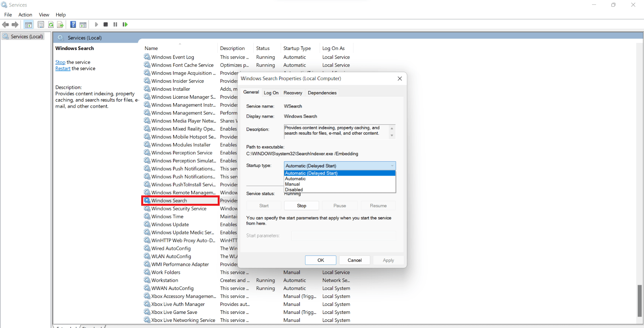Click the Export List toolbar icon
This screenshot has width=644, height=328.
click(60, 25)
